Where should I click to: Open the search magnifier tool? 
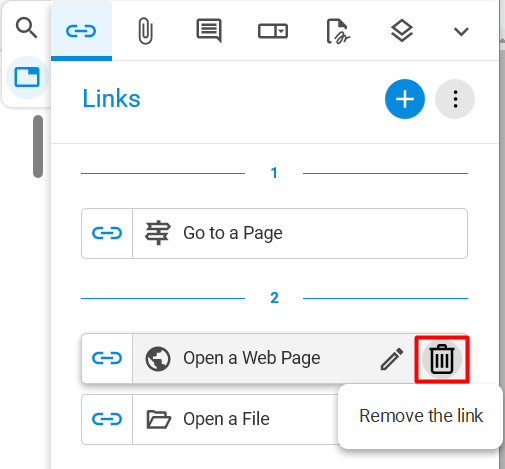pyautogui.click(x=26, y=28)
